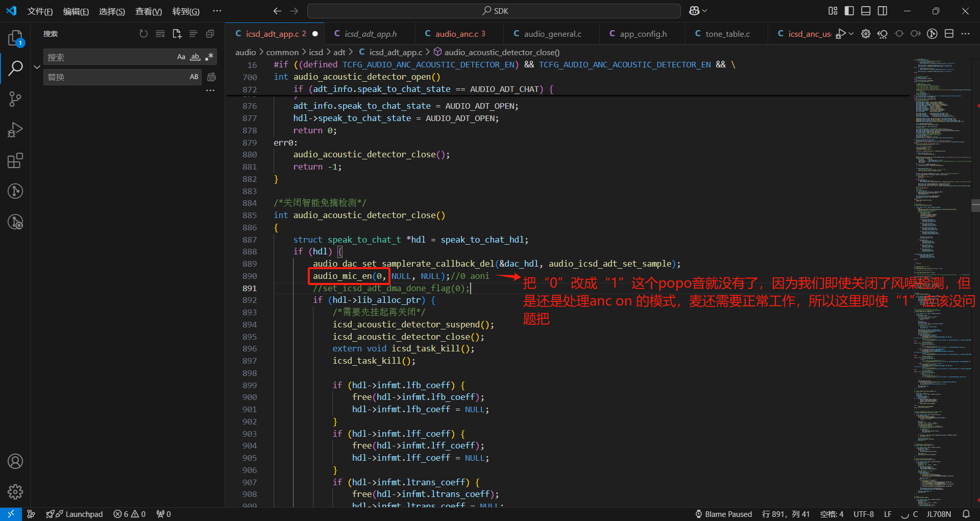
Task: Collapse all search results
Action: coord(210,34)
